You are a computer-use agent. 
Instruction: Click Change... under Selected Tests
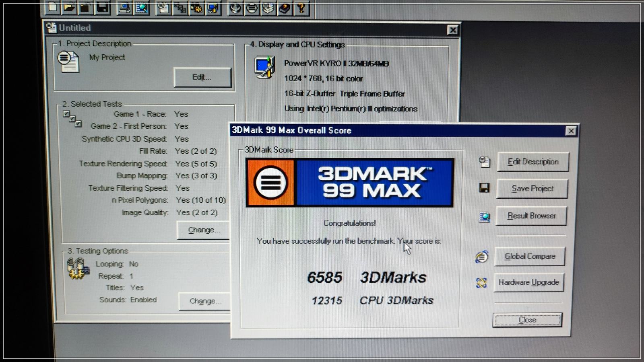tap(204, 230)
